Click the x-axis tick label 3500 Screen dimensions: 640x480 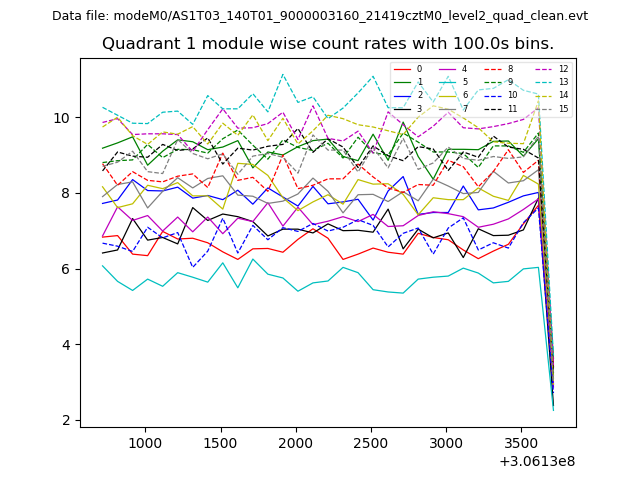tap(521, 442)
